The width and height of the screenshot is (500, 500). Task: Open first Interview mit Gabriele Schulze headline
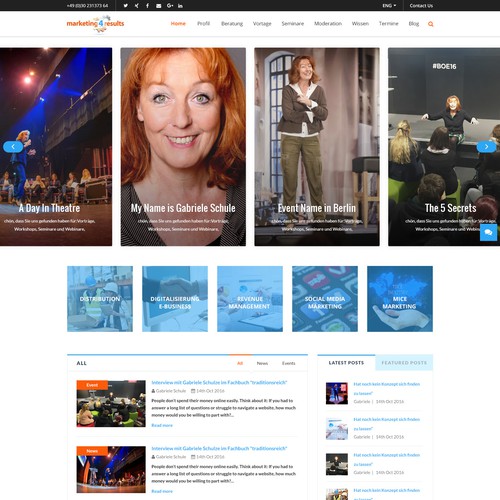coord(219,382)
